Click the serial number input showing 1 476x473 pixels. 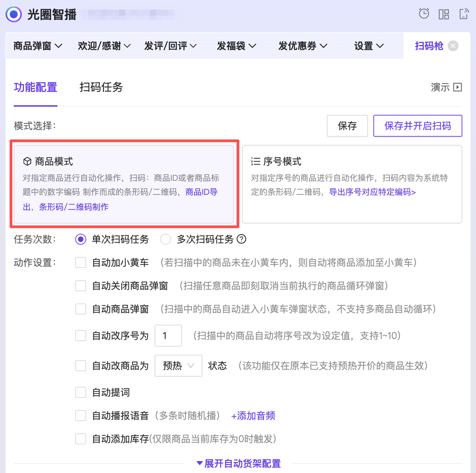[168, 335]
